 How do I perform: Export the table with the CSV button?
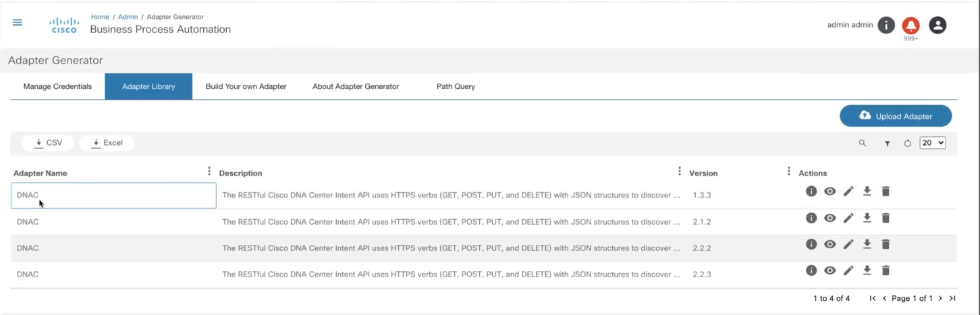click(x=47, y=143)
